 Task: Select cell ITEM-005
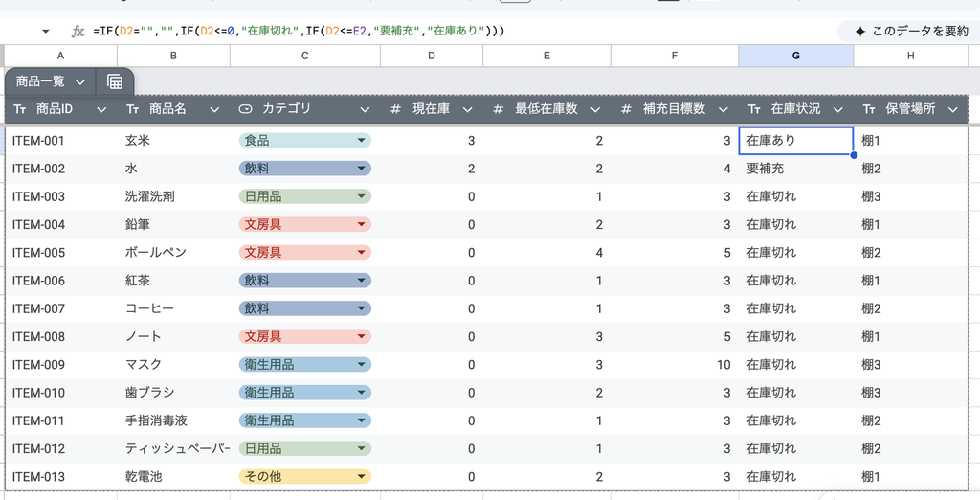point(60,252)
